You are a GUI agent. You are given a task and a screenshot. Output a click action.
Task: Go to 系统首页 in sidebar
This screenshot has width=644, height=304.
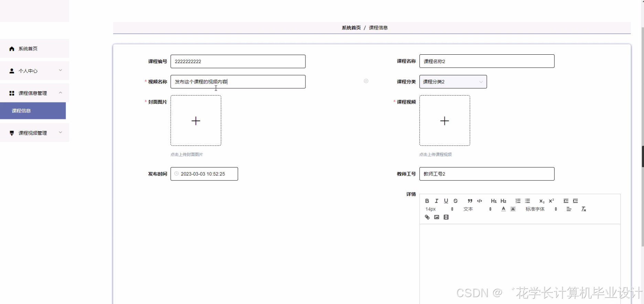pos(34,48)
